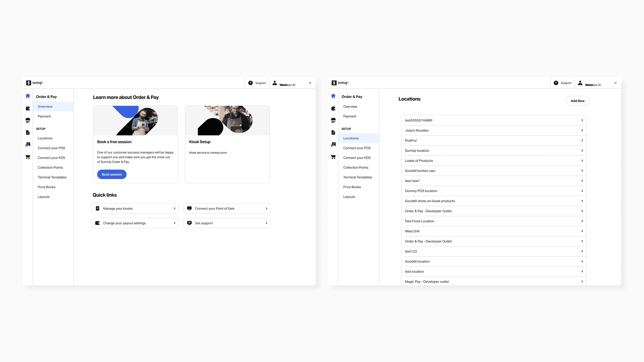Select Payment in the Overview screen sidebar

tap(44, 116)
